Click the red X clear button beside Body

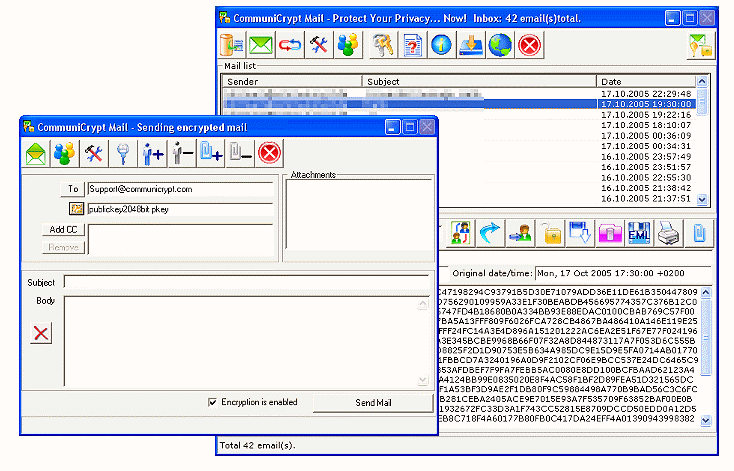(41, 333)
